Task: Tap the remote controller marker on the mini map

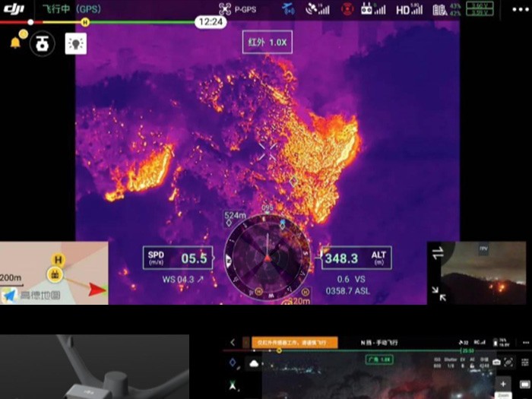Action: (x=55, y=274)
